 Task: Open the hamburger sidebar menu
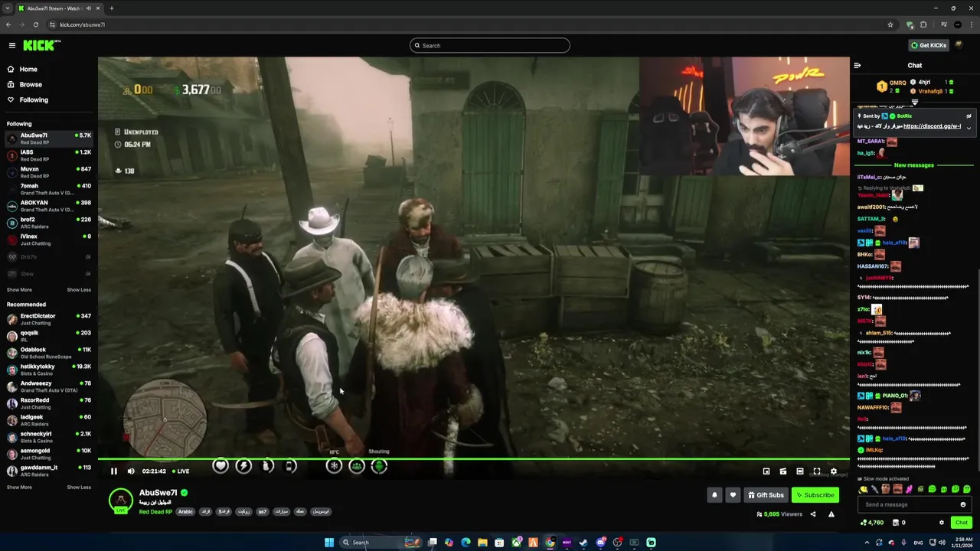point(11,45)
